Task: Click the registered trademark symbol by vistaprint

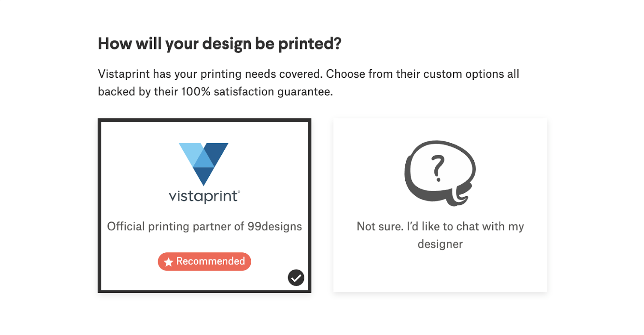Action: [x=239, y=192]
